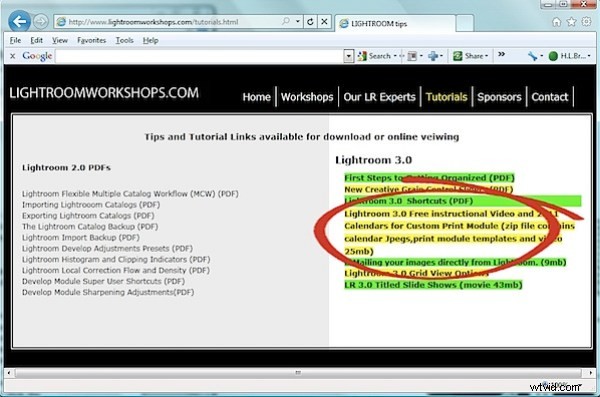Viewport: 600px width, 397px height.
Task: Open The Lightroom Catalog Backup PDF
Action: [90, 227]
